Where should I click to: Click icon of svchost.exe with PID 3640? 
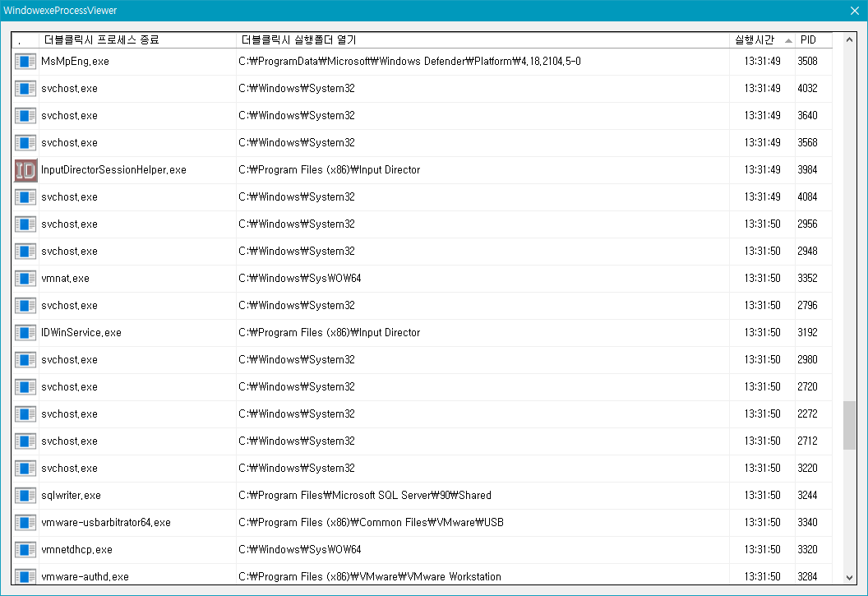pos(25,116)
